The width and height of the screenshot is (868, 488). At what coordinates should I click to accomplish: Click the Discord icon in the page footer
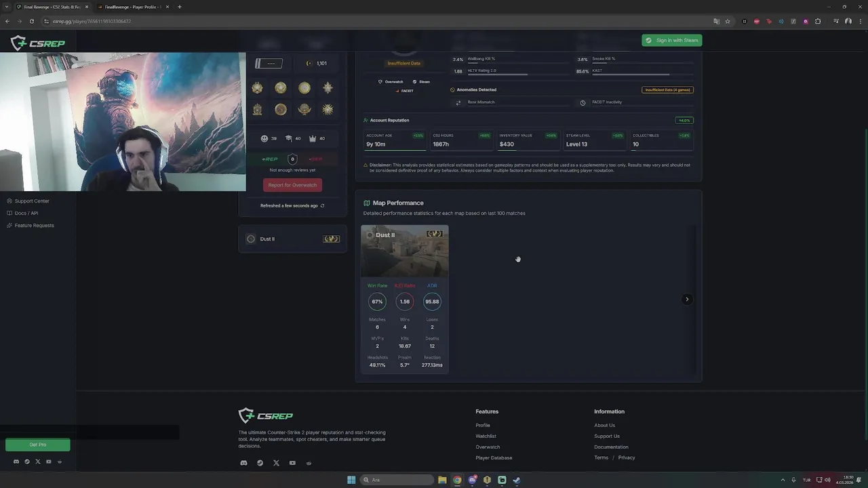[x=244, y=463]
